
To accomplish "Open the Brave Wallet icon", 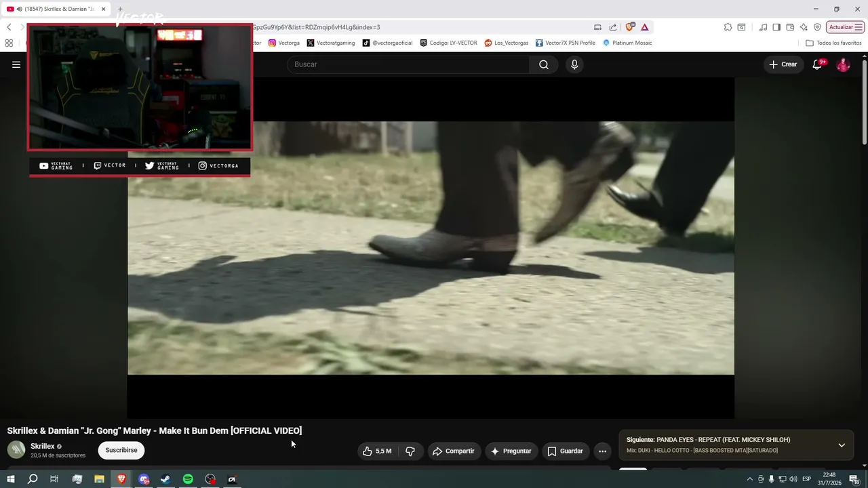I will coord(790,27).
